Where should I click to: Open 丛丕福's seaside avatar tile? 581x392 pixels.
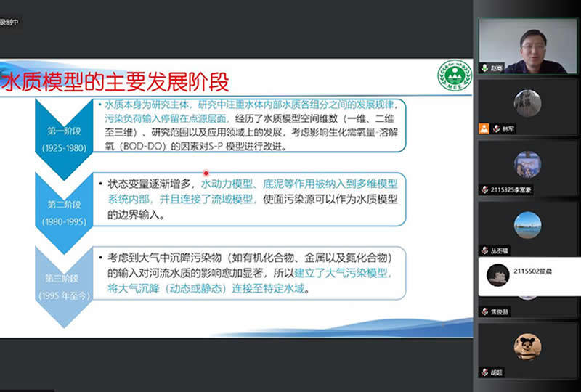pos(527,225)
